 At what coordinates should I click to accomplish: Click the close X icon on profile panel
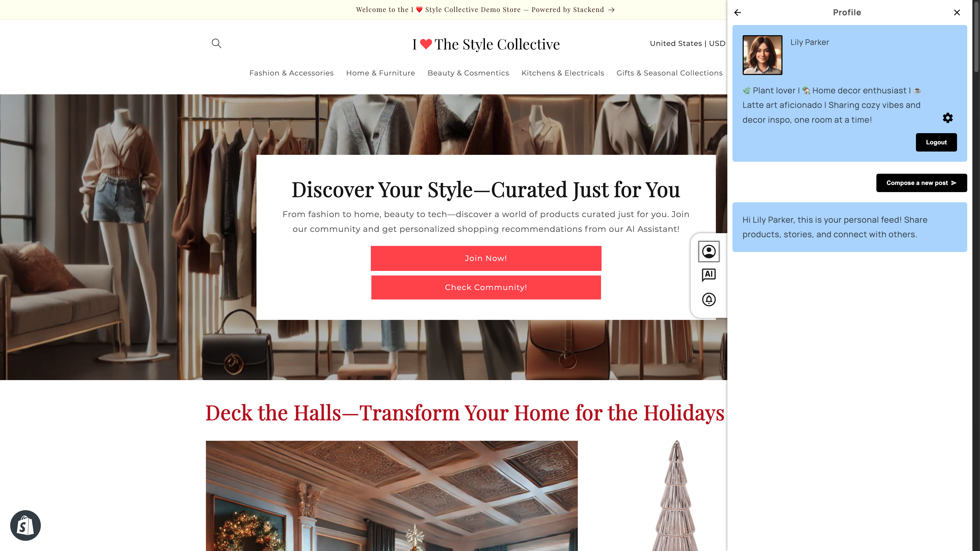(x=957, y=12)
